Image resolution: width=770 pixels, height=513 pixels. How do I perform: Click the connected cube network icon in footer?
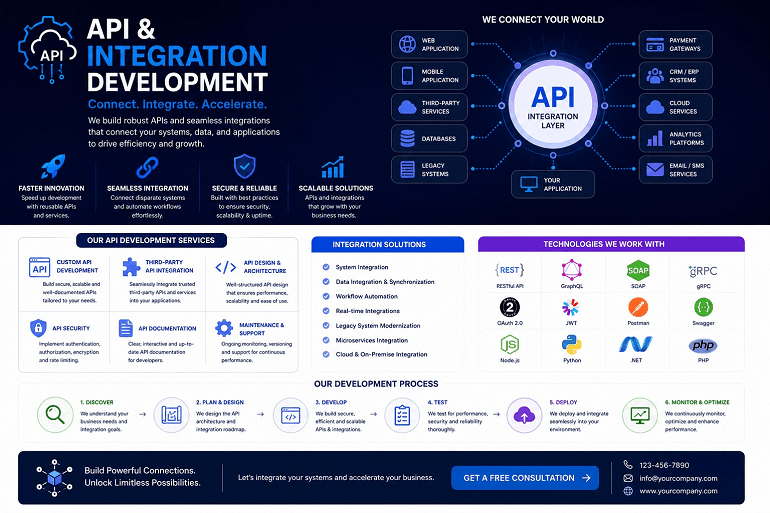pos(55,478)
